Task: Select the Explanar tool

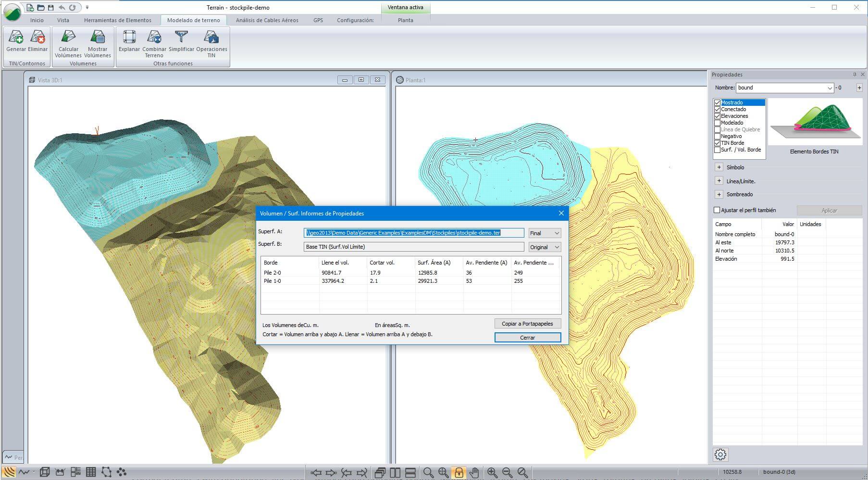Action: (129, 38)
